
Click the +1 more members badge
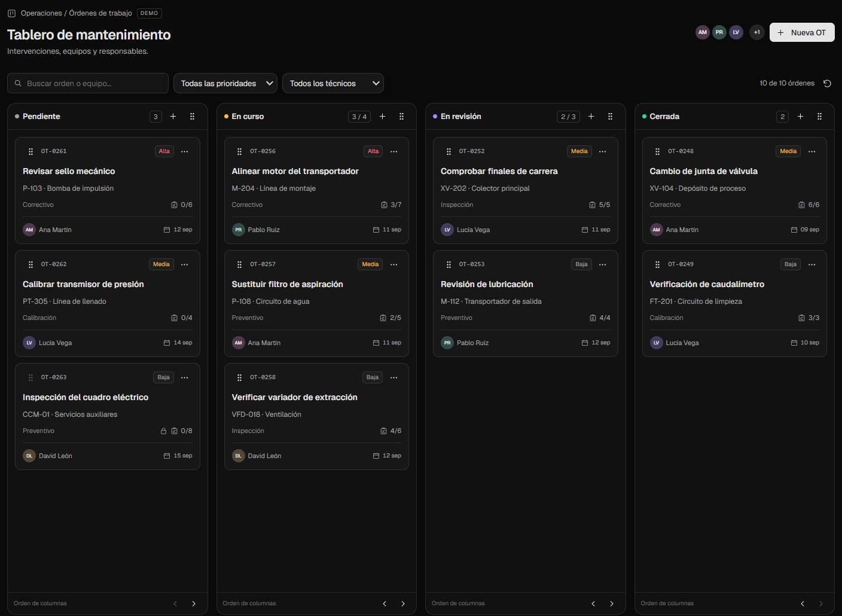pos(757,32)
